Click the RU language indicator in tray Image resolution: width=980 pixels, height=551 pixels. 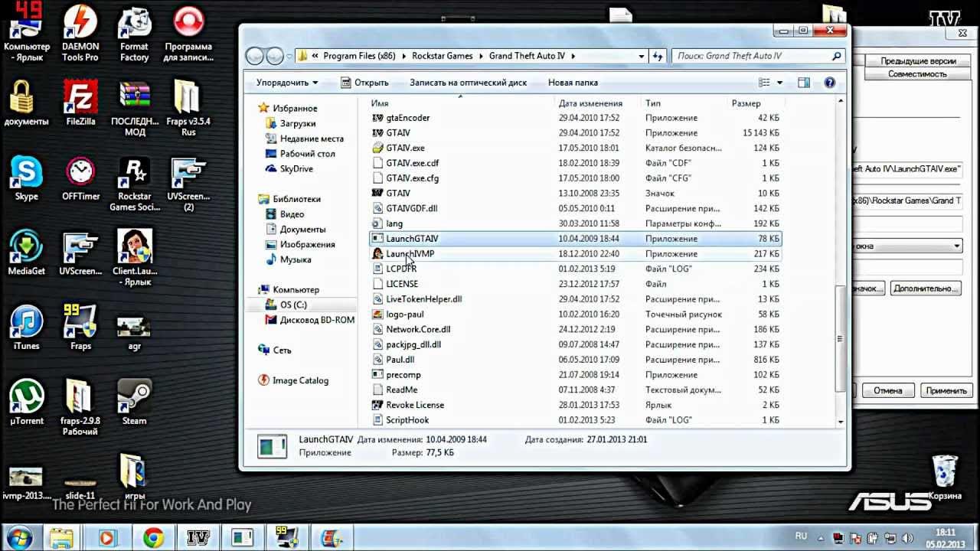[x=802, y=536]
